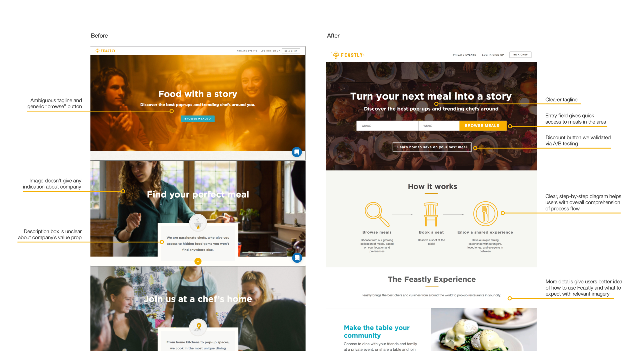Viewport: 644px width, 351px height.
Task: Click the Feastly logo in the Before header
Action: point(105,51)
